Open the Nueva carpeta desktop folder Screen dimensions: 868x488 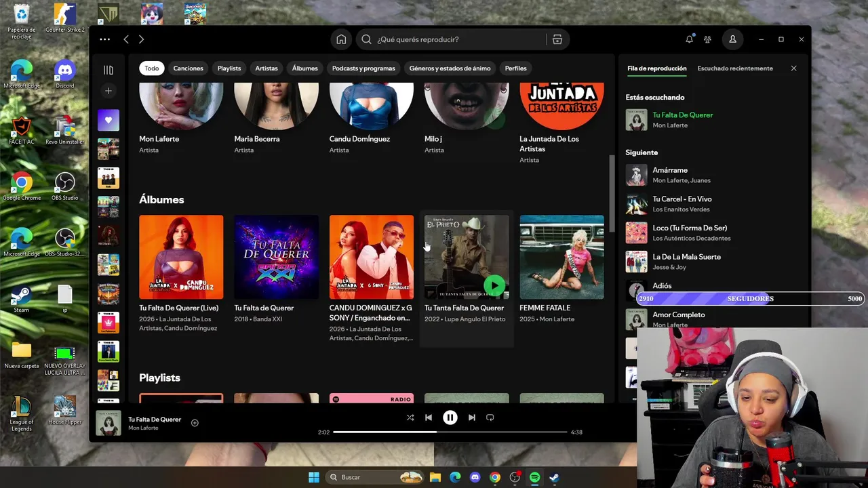[x=21, y=356]
